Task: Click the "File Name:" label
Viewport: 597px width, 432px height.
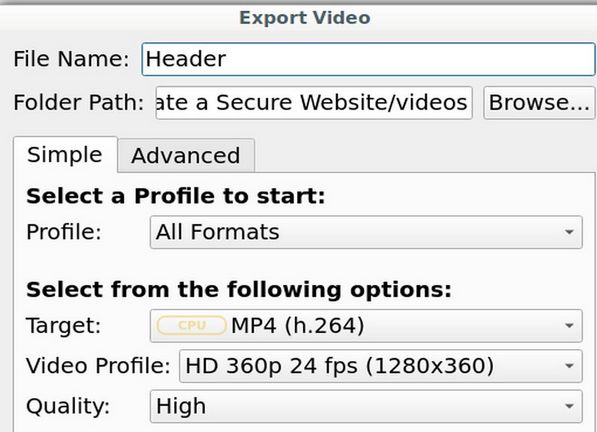Action: (x=71, y=59)
